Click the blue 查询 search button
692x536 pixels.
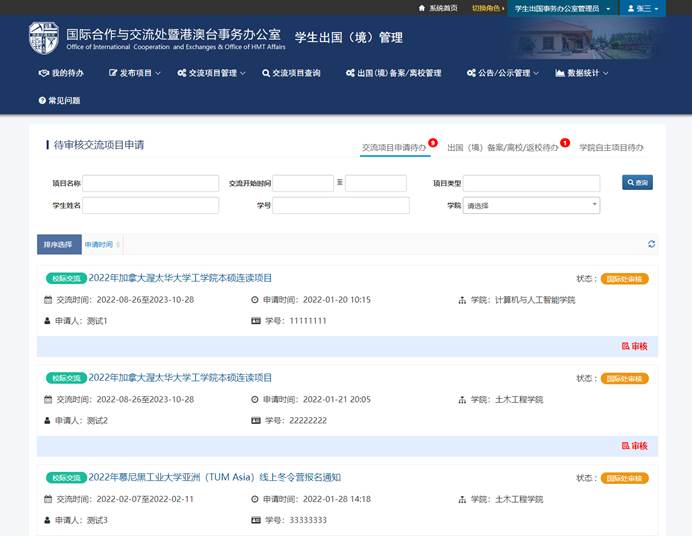637,183
